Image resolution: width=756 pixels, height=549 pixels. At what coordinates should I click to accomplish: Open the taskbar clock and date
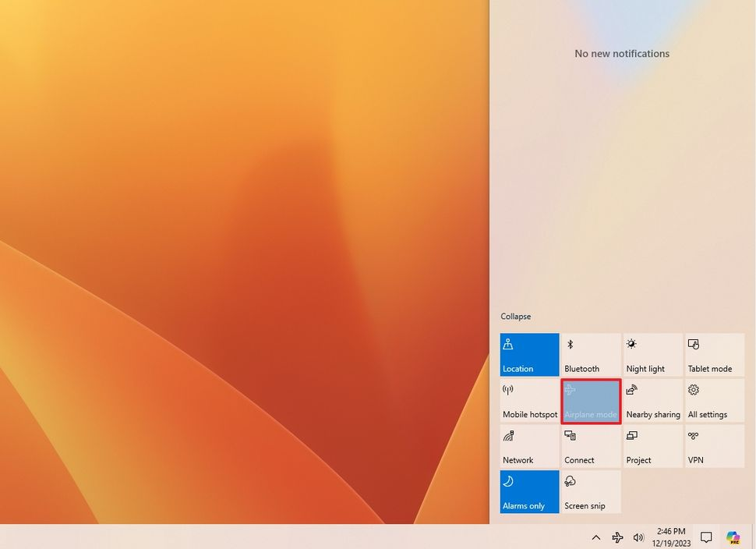point(671,537)
